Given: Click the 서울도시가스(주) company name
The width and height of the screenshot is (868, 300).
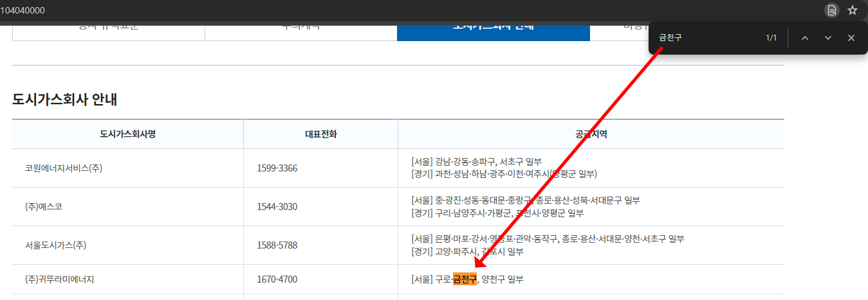Looking at the screenshot, I should [x=56, y=245].
